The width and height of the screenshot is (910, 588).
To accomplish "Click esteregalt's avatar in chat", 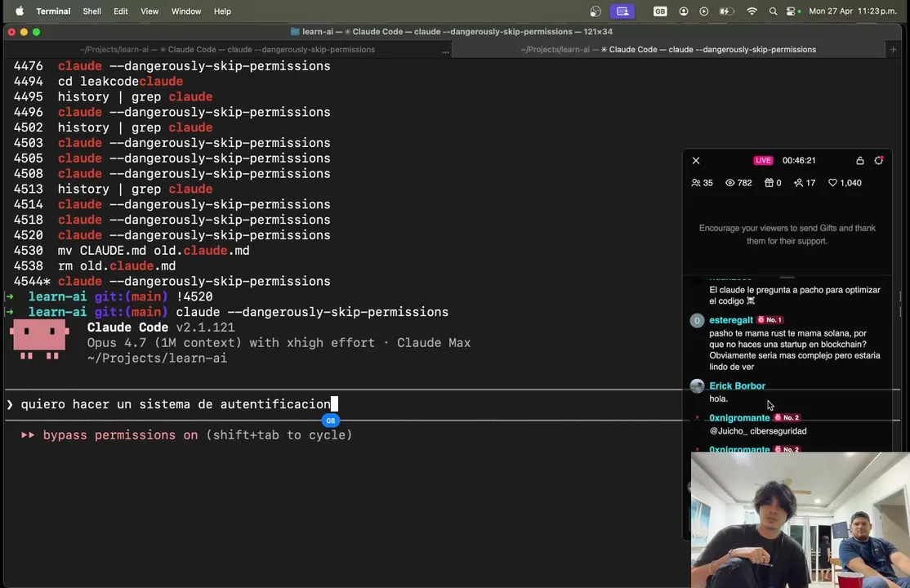I will point(697,320).
